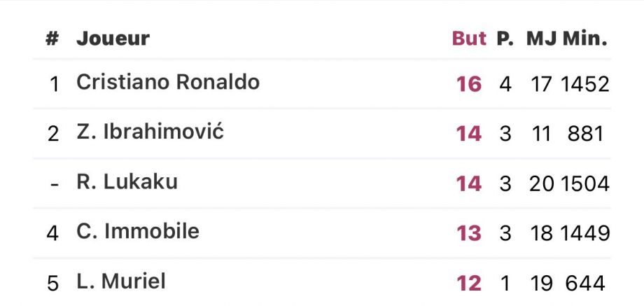Viewport: 644px width, 306px height.
Task: Click the Min. column header
Action: coord(585,39)
